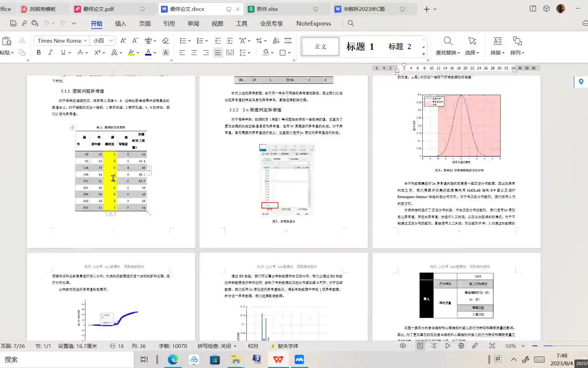The width and height of the screenshot is (588, 368).
Task: Apply the 标题 1 heading style
Action: (x=360, y=46)
